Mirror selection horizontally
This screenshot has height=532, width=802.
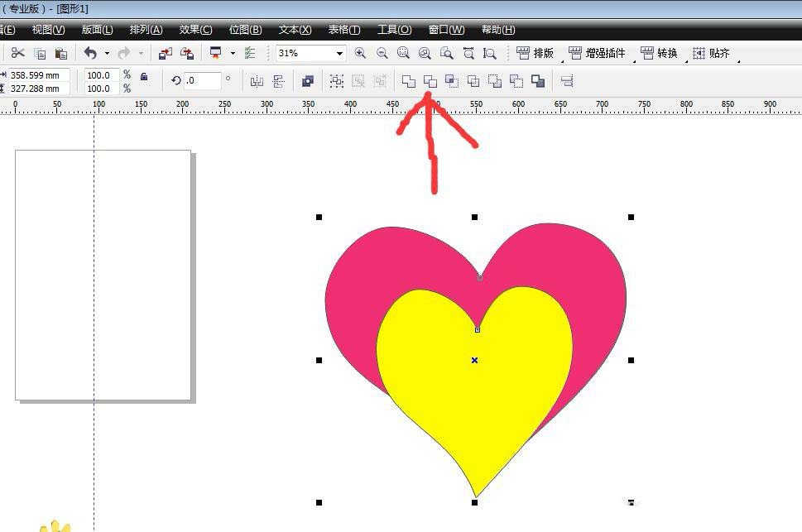click(x=257, y=81)
